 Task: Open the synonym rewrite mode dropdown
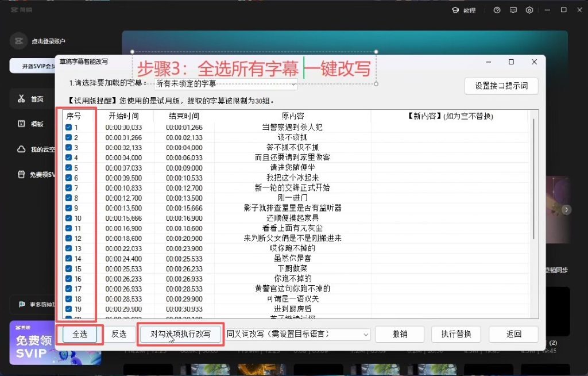(x=298, y=334)
